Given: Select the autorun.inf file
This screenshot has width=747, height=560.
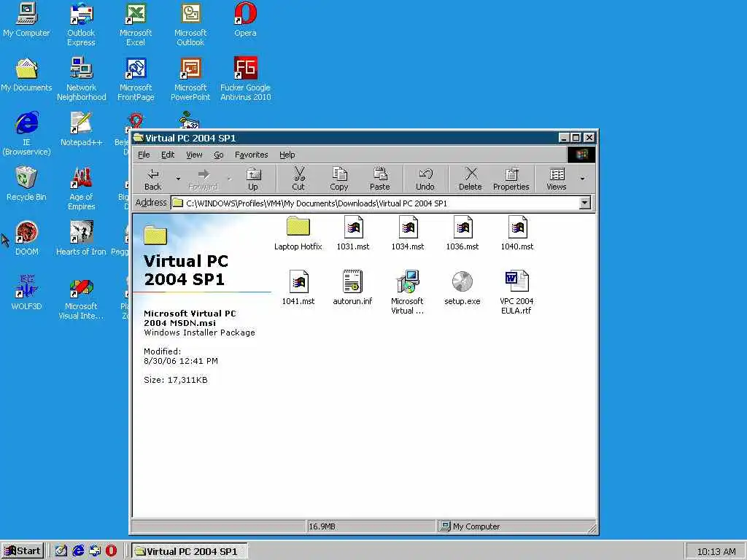Looking at the screenshot, I should point(352,287).
